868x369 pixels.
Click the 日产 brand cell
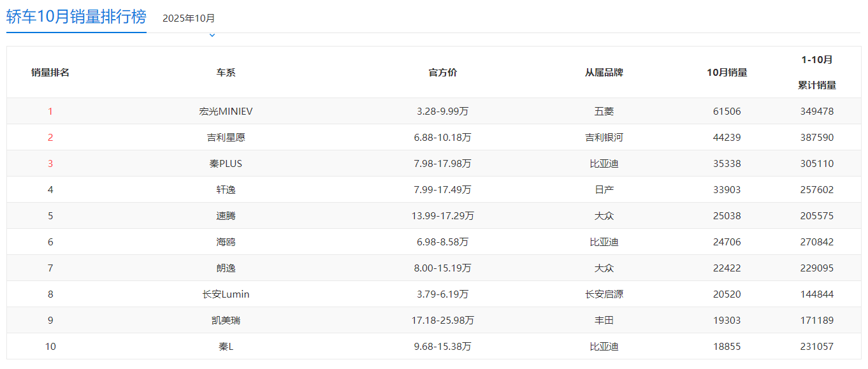click(604, 190)
